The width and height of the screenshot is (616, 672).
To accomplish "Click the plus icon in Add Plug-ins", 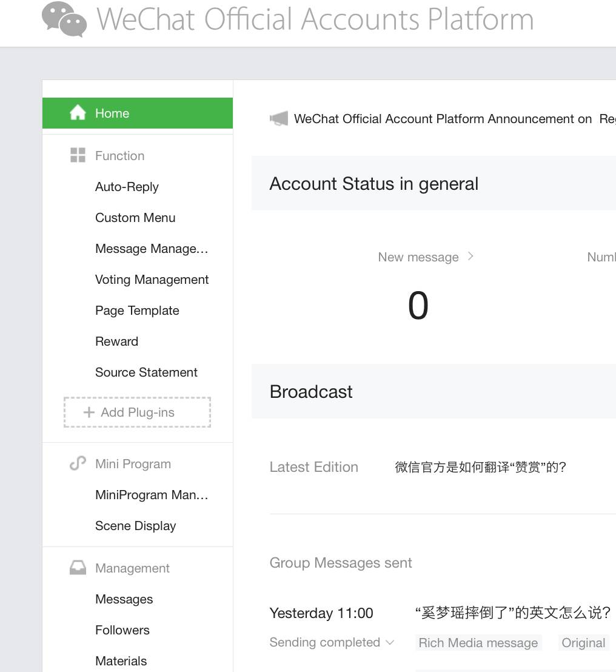I will click(89, 412).
